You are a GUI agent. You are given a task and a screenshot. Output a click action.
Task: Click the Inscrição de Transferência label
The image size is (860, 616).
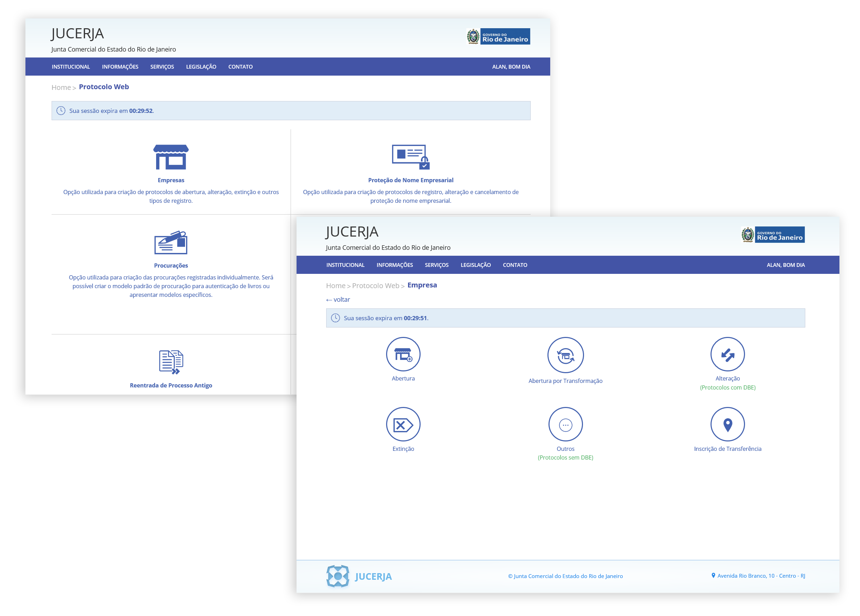coord(727,448)
